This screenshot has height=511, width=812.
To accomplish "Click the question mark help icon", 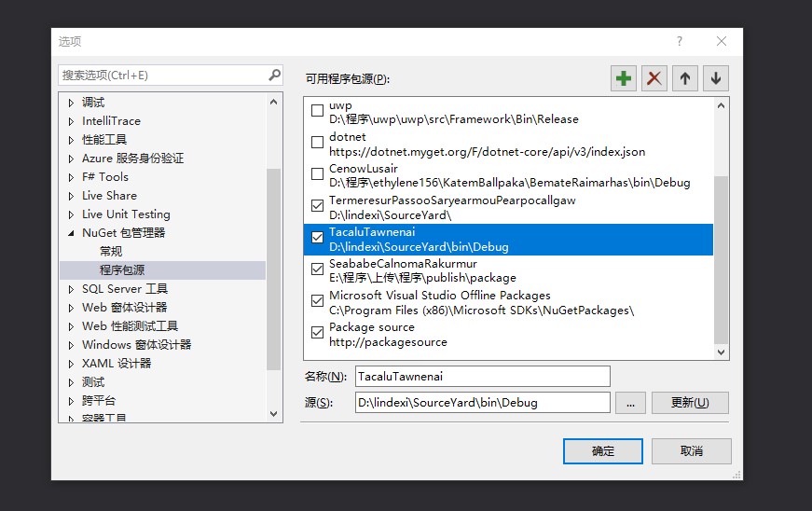I will pyautogui.click(x=680, y=41).
